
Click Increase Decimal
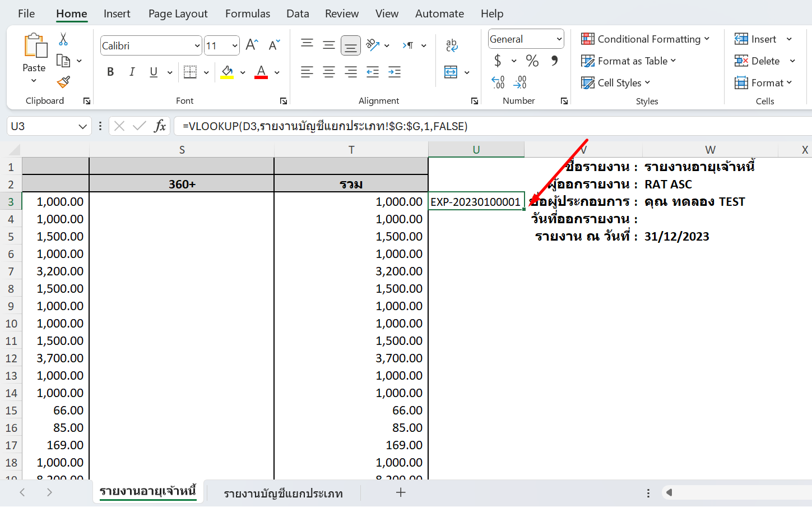(x=498, y=82)
